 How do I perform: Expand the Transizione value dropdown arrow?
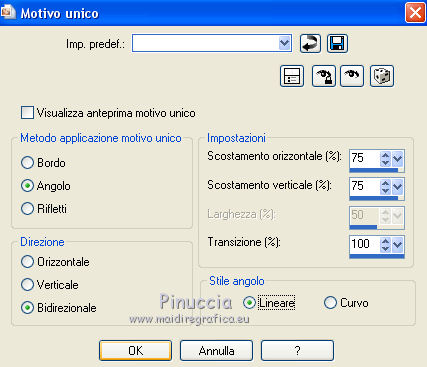pos(397,245)
